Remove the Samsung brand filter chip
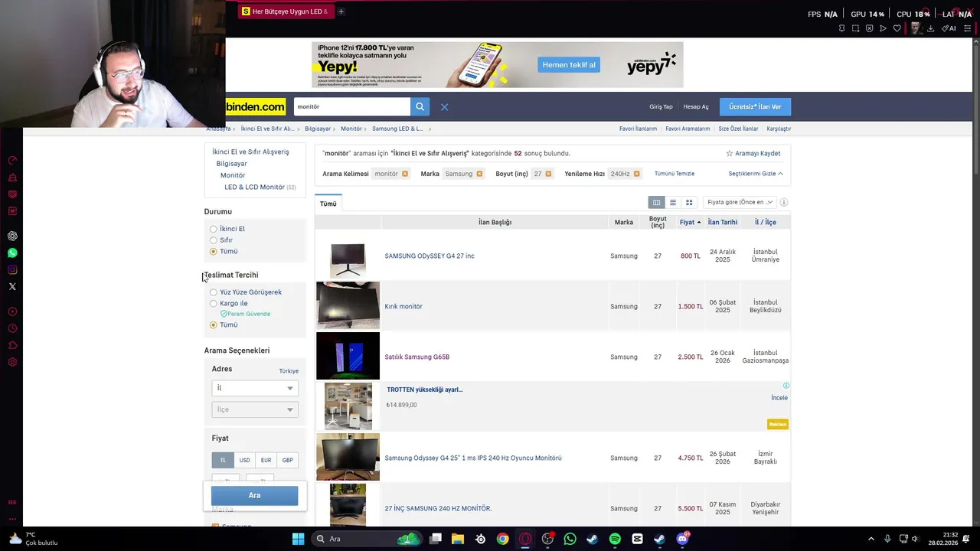980x551 pixels. coord(479,174)
